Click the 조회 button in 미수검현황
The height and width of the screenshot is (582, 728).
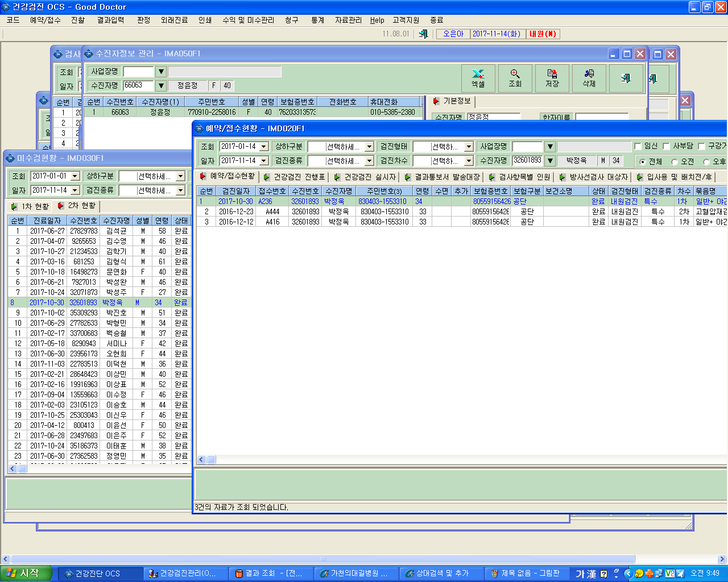tap(19, 176)
